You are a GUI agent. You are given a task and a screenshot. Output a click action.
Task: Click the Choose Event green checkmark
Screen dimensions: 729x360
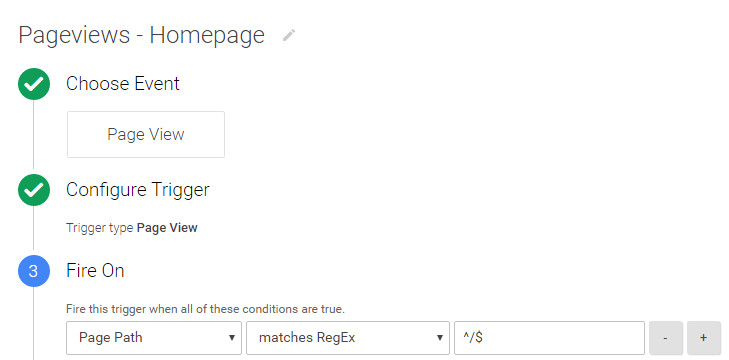click(x=34, y=84)
